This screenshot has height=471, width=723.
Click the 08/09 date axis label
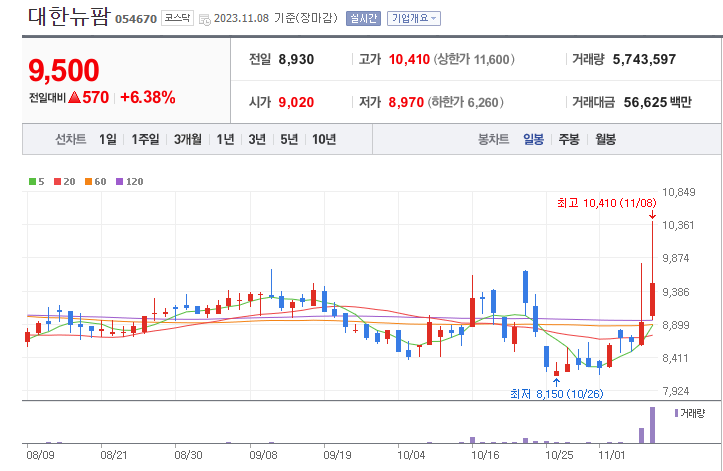pyautogui.click(x=40, y=455)
